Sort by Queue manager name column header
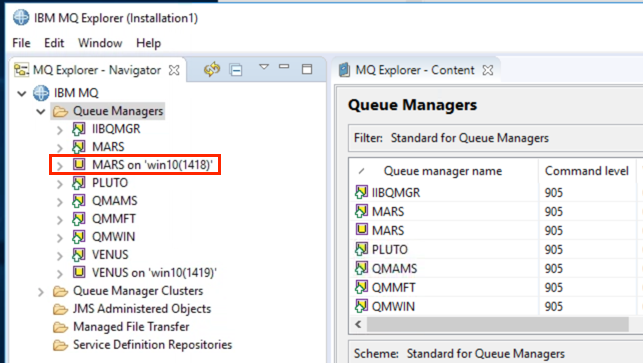This screenshot has height=363, width=643. 443,171
